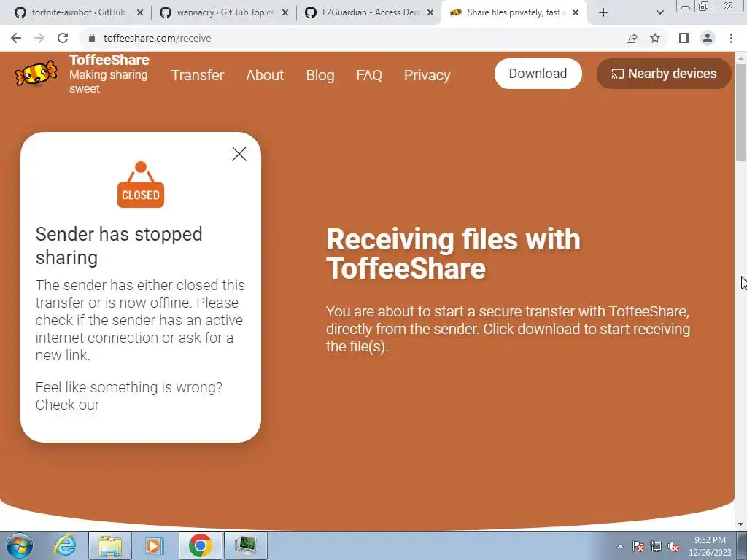747x560 pixels.
Task: Select the 'Share files privately' tab
Action: [514, 12]
